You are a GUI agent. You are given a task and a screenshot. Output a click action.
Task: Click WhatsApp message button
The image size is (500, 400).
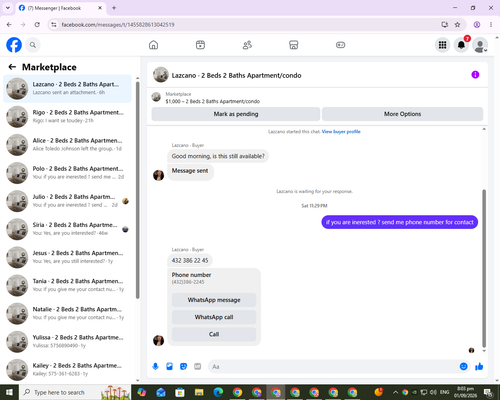pyautogui.click(x=214, y=300)
